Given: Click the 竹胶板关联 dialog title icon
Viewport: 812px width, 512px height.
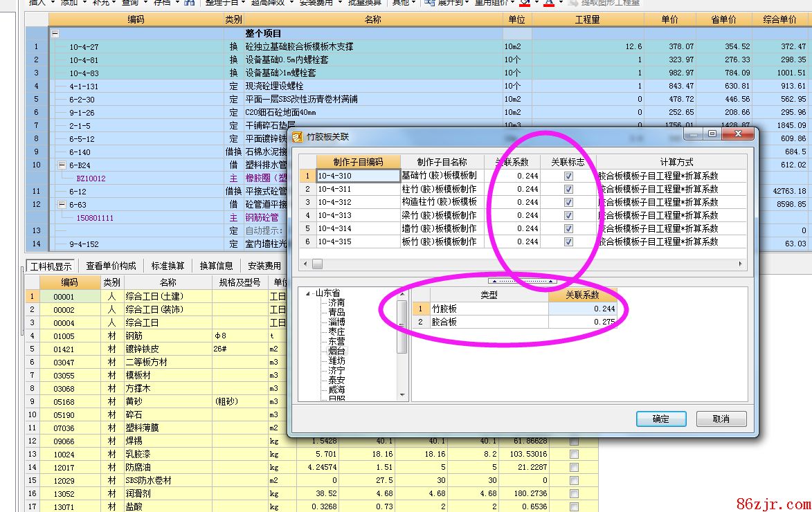Looking at the screenshot, I should (x=297, y=137).
